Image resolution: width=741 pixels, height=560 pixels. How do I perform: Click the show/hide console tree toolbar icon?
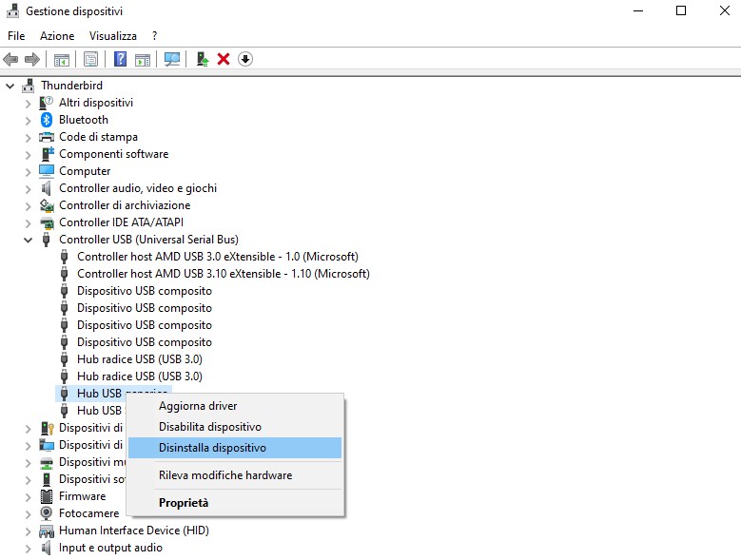tap(62, 59)
